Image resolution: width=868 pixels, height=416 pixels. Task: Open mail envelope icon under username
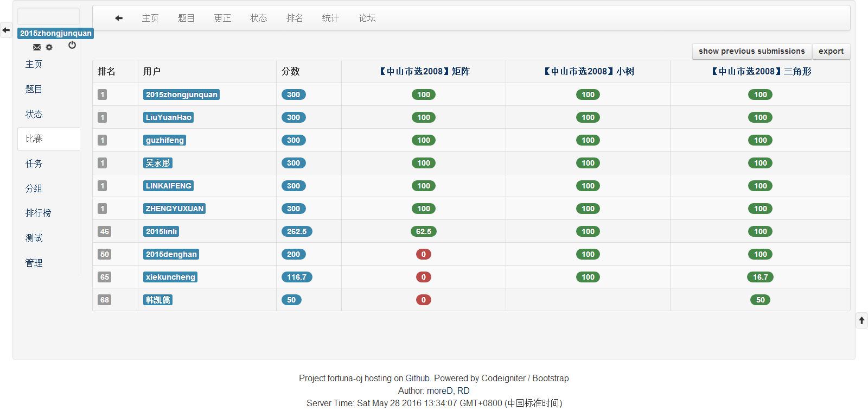37,47
